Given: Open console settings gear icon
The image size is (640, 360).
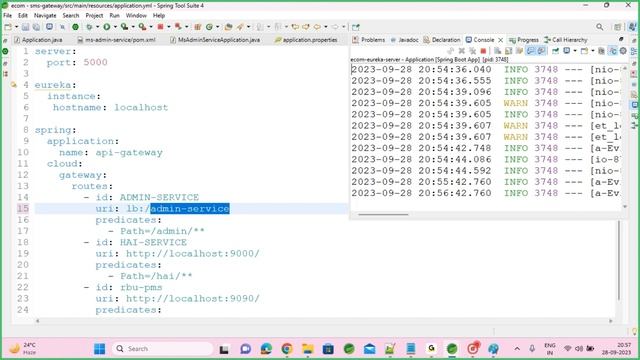Looking at the screenshot, I should point(623,51).
